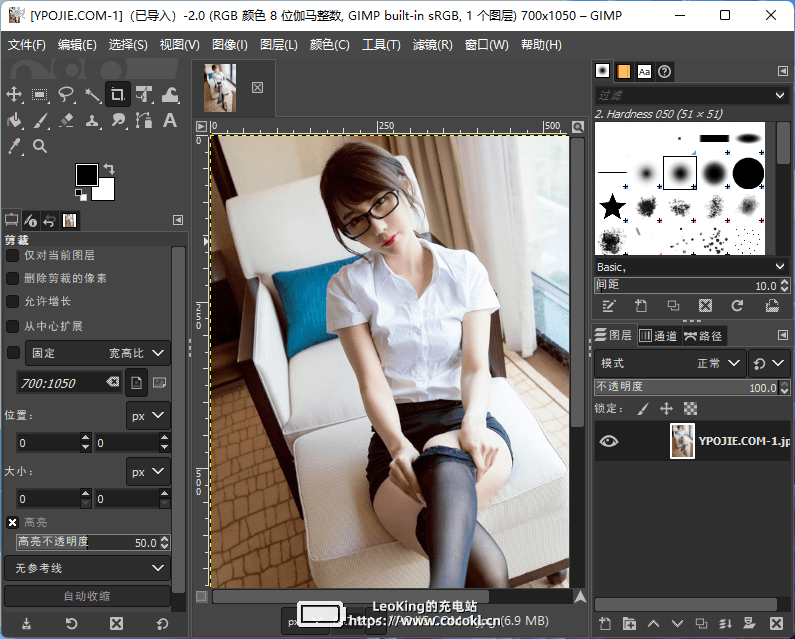Open the brushes panel configuration menu
The image size is (795, 639).
(x=783, y=72)
